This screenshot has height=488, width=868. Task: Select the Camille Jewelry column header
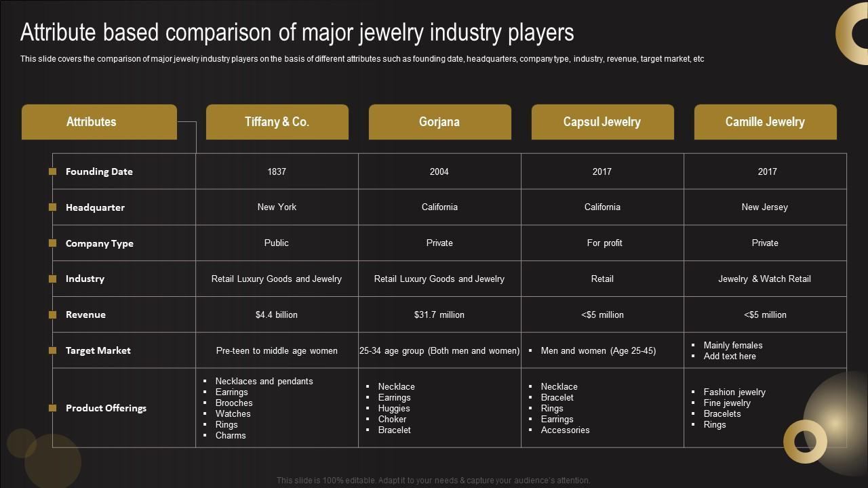coord(765,122)
